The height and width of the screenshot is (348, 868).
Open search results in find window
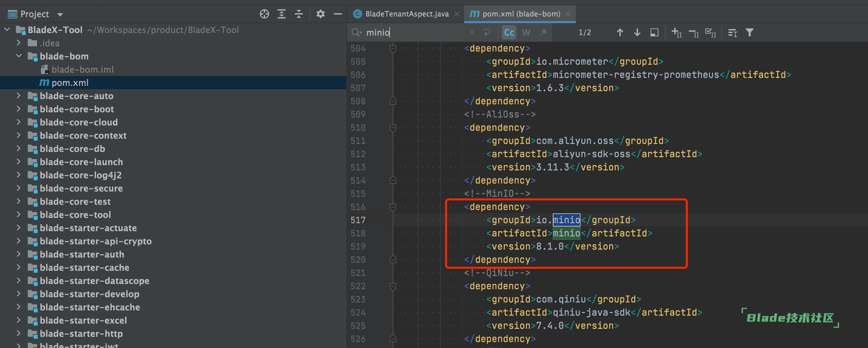coord(654,32)
